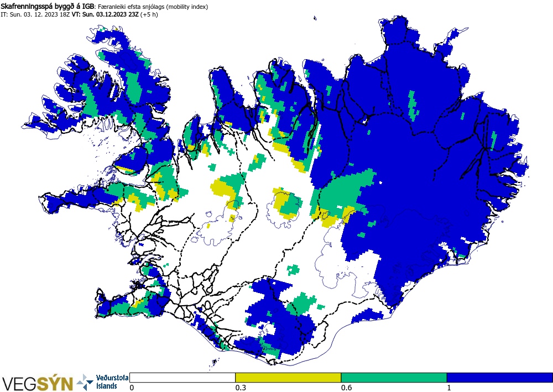Click the Veðurstofa Íslands logo

point(103,382)
